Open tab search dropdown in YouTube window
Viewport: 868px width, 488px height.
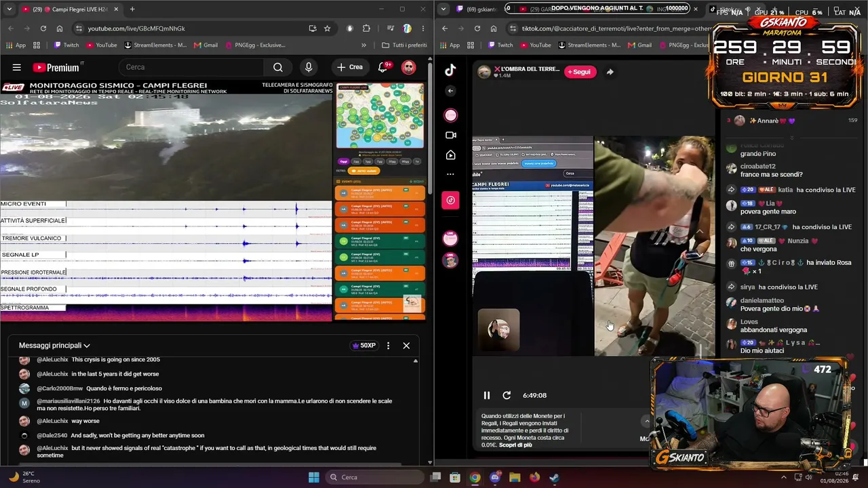pyautogui.click(x=9, y=9)
